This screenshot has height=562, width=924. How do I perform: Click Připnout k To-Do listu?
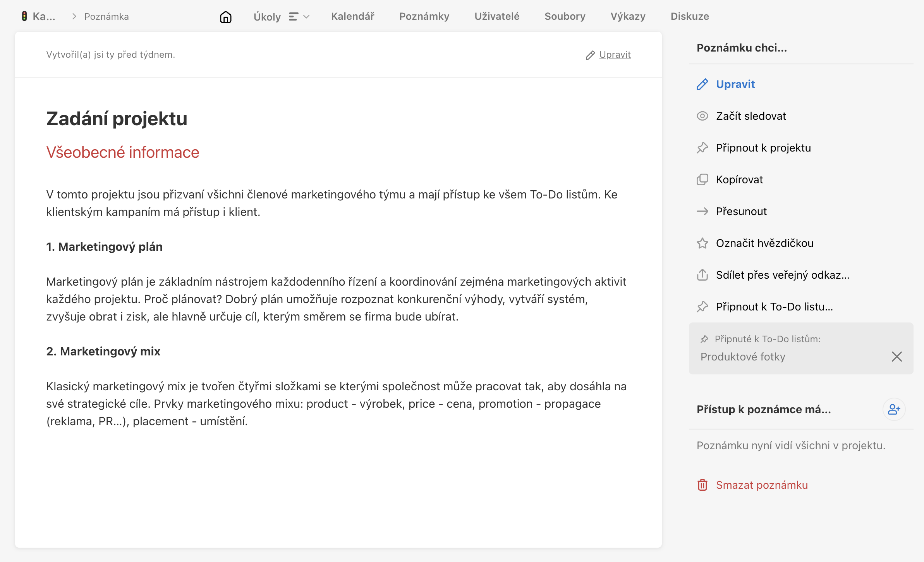775,307
